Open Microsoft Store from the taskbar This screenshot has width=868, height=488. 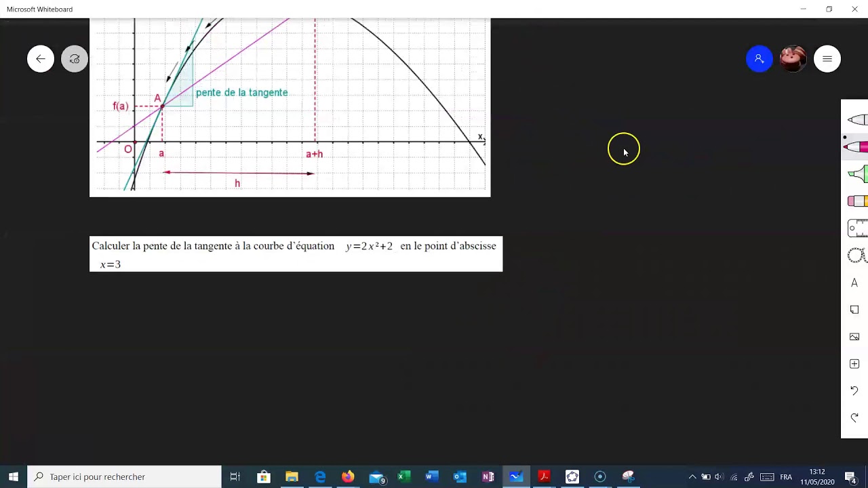(264, 476)
